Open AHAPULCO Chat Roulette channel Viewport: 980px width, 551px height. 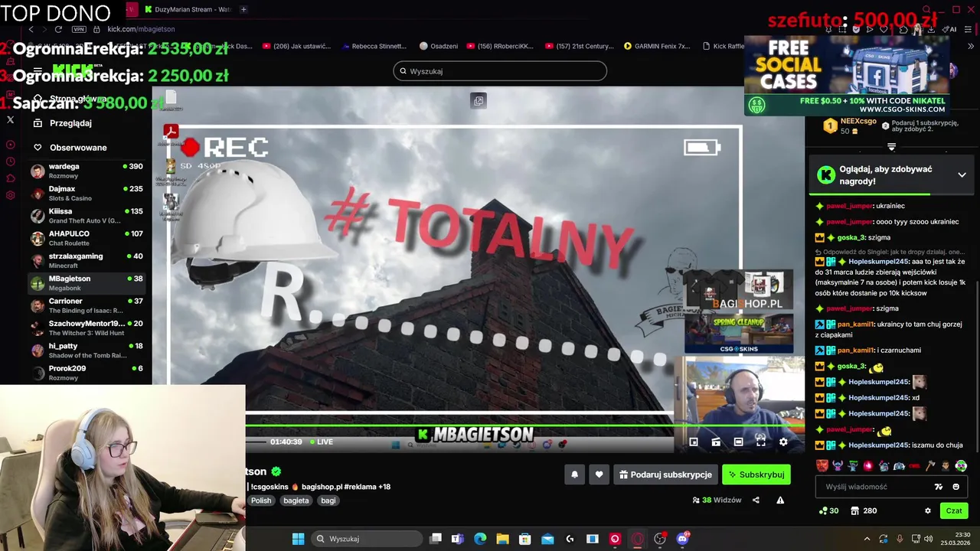[87, 238]
